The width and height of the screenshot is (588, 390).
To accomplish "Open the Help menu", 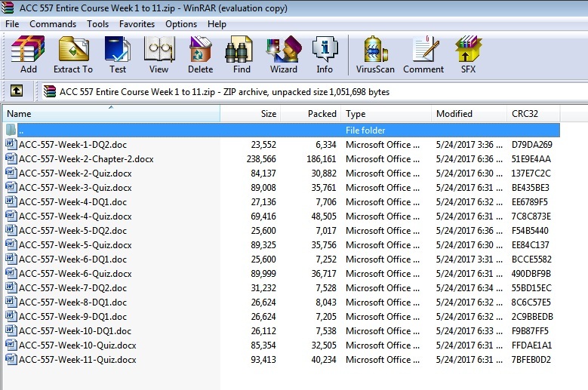I will click(x=217, y=24).
